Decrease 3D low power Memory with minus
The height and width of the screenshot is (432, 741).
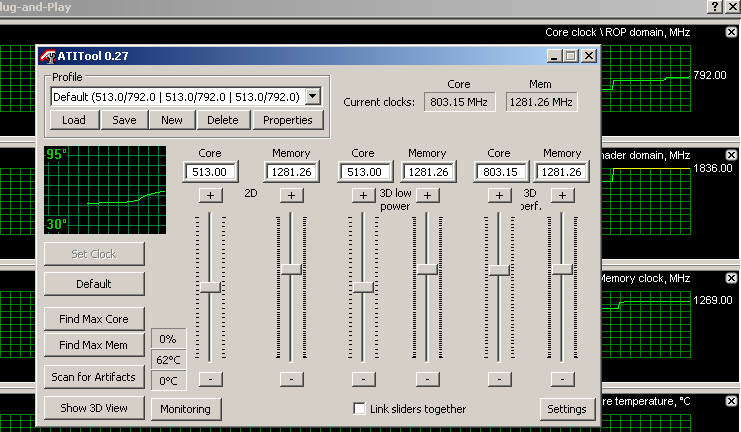coord(428,379)
